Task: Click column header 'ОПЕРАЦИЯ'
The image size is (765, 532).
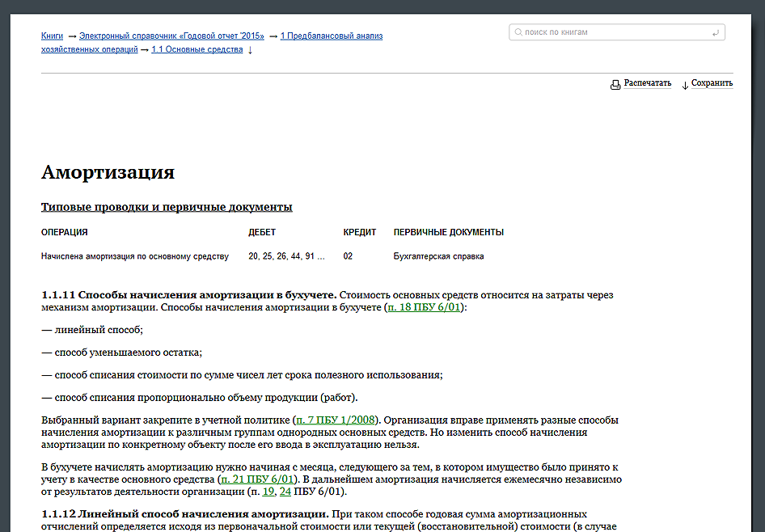Action: (65, 232)
